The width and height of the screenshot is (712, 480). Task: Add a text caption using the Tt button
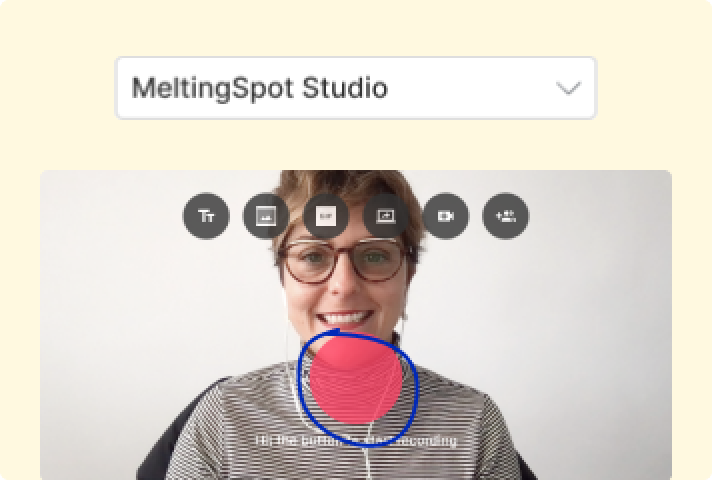click(x=206, y=216)
